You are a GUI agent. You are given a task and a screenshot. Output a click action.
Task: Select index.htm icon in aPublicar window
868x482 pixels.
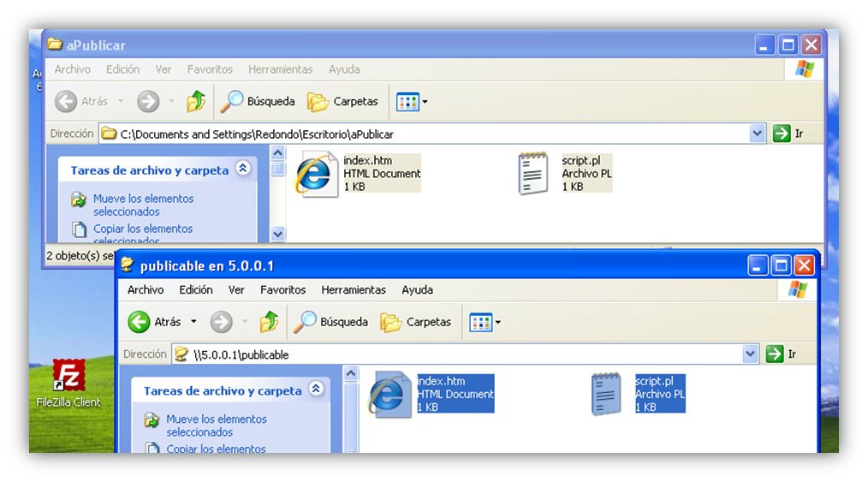(316, 174)
